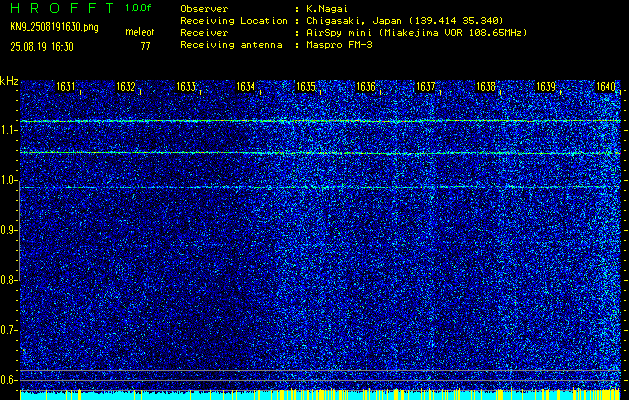Click the 1.0 frequency axis label
The width and height of the screenshot is (629, 400).
8,180
